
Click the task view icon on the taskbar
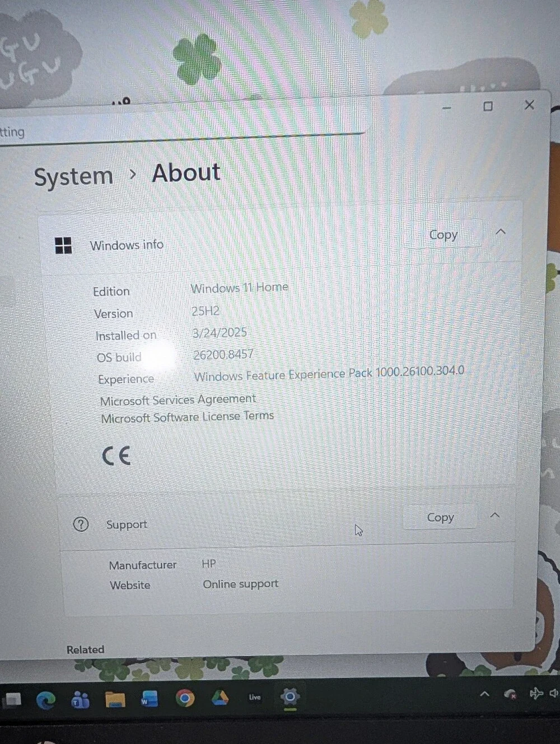[12, 700]
